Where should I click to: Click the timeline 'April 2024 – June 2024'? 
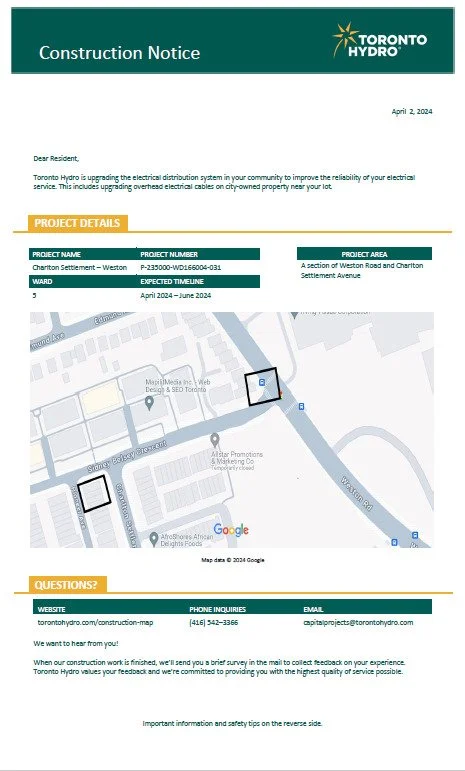click(x=175, y=296)
